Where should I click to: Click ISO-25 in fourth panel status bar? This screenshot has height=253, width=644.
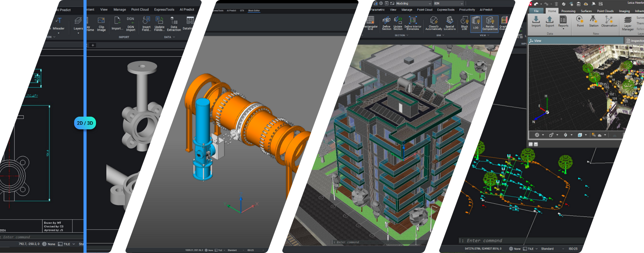(573, 249)
